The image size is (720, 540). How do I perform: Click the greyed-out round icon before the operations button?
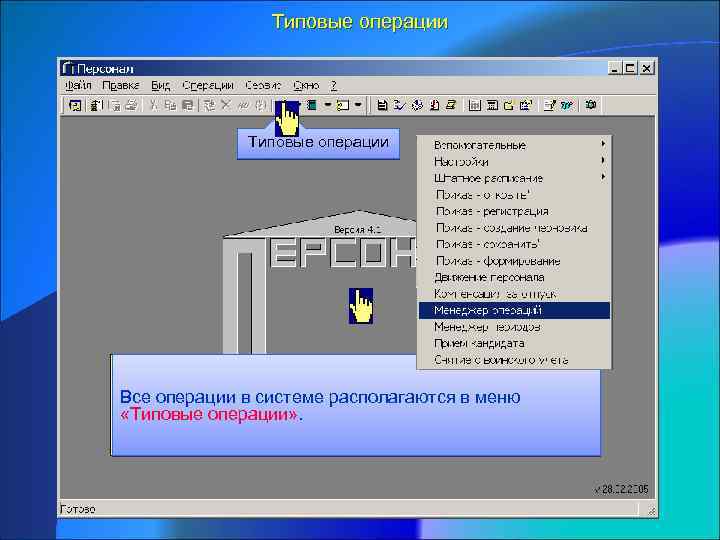pos(260,105)
